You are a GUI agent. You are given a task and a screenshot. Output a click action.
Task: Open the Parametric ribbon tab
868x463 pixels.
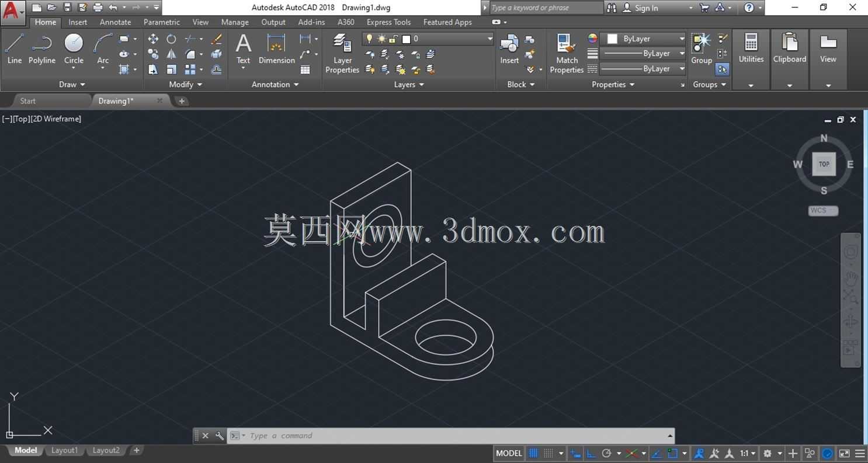click(162, 22)
